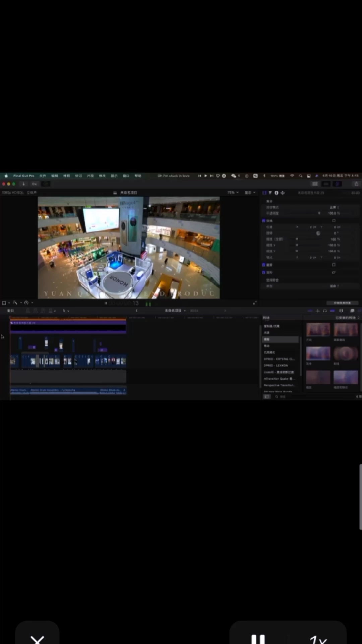Open the 帮助 menu
The height and width of the screenshot is (644, 362).
(x=138, y=176)
